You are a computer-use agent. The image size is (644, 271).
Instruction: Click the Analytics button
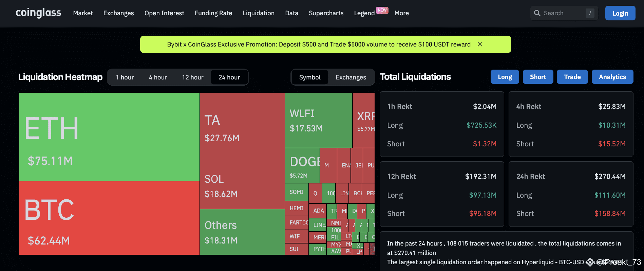pos(612,77)
